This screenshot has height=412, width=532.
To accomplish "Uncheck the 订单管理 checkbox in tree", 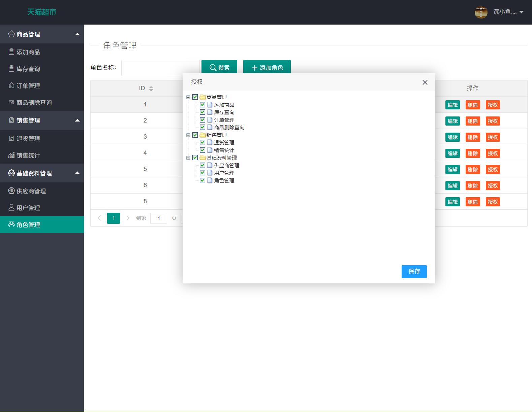I will 202,120.
